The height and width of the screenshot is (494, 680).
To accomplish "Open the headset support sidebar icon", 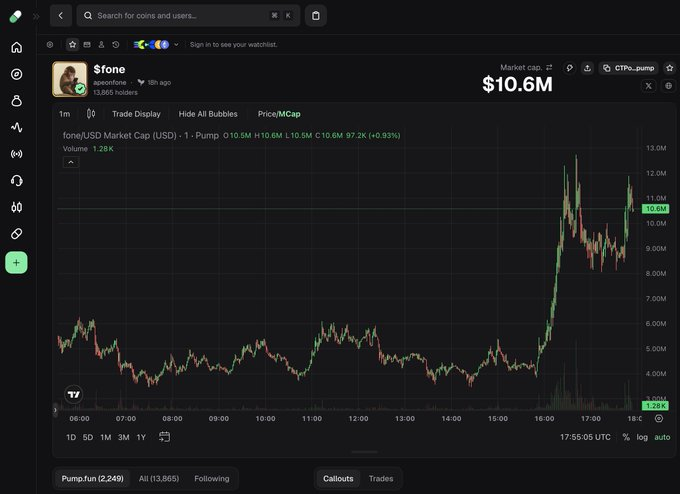I will tap(16, 180).
